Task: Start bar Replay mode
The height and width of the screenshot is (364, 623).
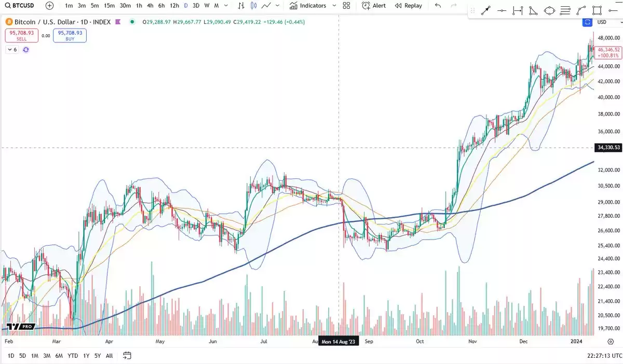Action: tap(408, 5)
